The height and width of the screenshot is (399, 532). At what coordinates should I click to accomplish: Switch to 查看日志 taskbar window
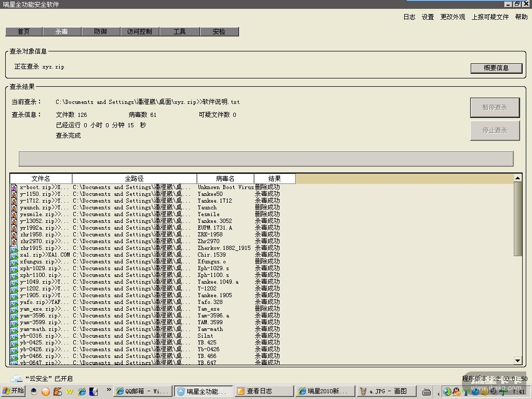click(263, 391)
